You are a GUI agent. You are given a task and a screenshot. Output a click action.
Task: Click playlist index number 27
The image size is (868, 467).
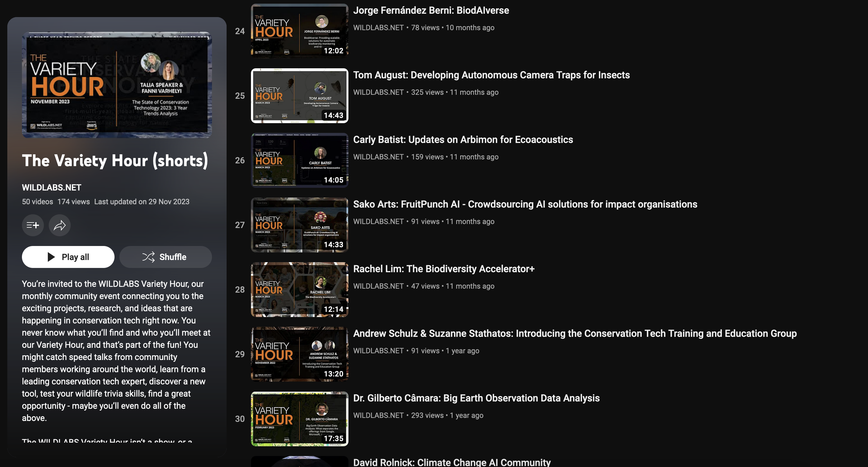tap(240, 225)
